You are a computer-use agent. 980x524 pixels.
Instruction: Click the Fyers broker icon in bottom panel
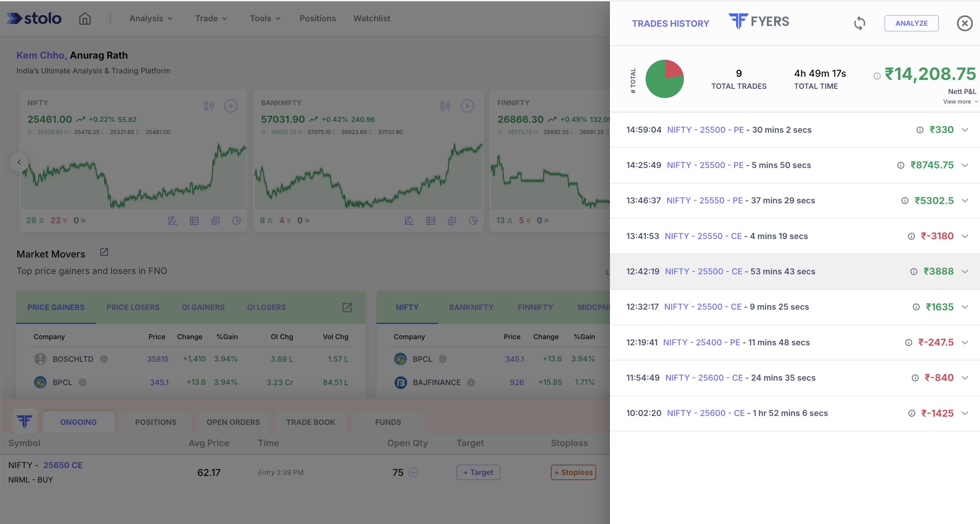pyautogui.click(x=25, y=421)
